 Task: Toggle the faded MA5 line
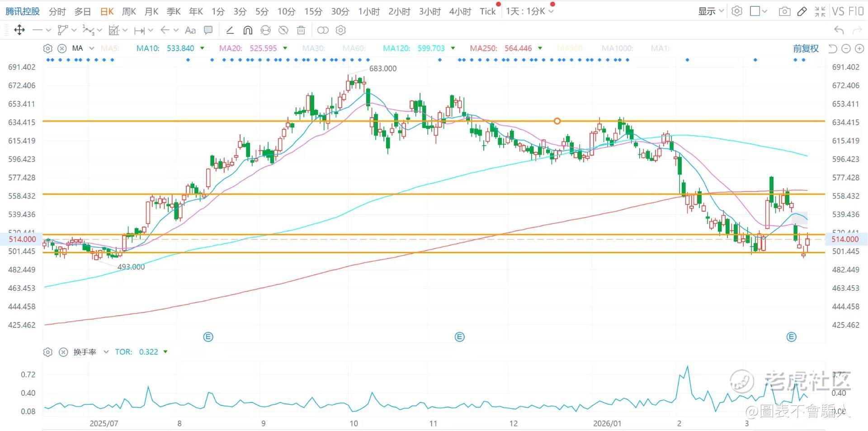coord(109,48)
